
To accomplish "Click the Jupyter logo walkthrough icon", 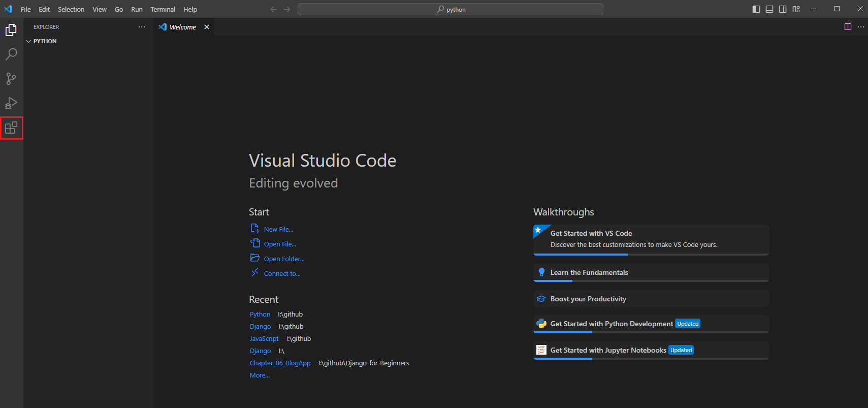I will 541,350.
